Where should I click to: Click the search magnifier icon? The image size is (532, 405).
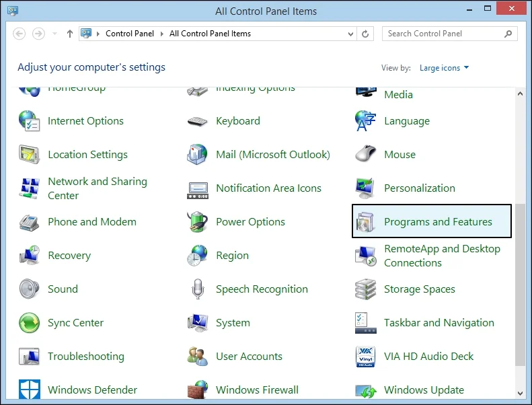(508, 34)
